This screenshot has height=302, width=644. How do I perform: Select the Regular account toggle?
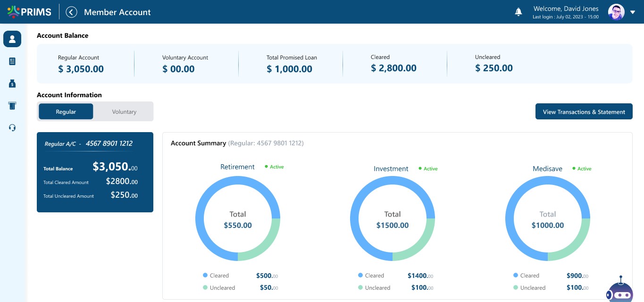pyautogui.click(x=66, y=112)
